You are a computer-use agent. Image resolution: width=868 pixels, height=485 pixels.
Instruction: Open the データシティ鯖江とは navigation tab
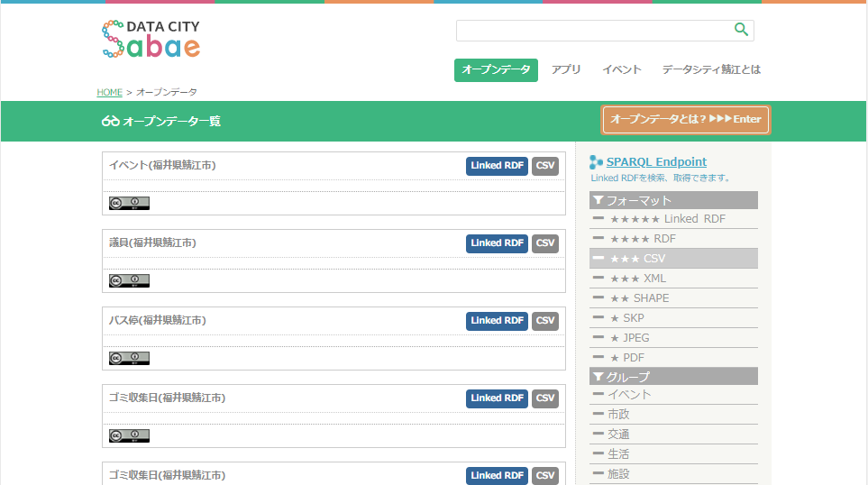point(711,69)
